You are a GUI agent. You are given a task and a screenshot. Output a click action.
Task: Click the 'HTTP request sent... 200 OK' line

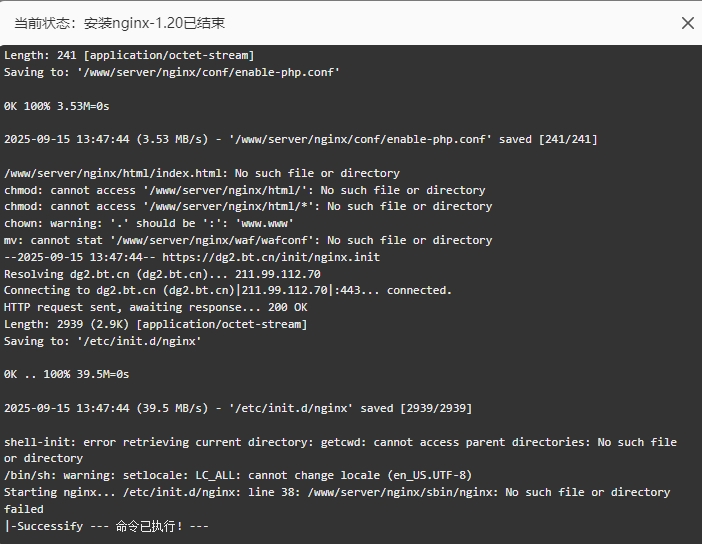pyautogui.click(x=156, y=307)
